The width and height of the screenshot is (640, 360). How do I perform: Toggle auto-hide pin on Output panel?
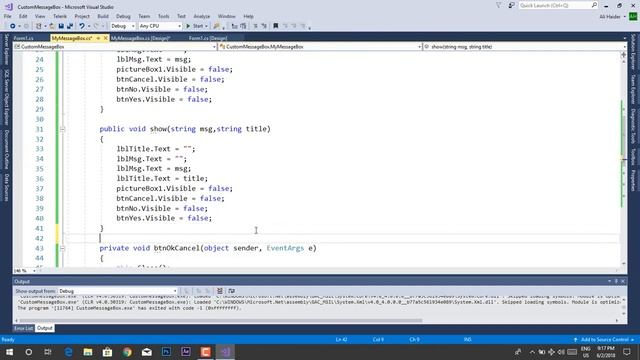click(616, 281)
